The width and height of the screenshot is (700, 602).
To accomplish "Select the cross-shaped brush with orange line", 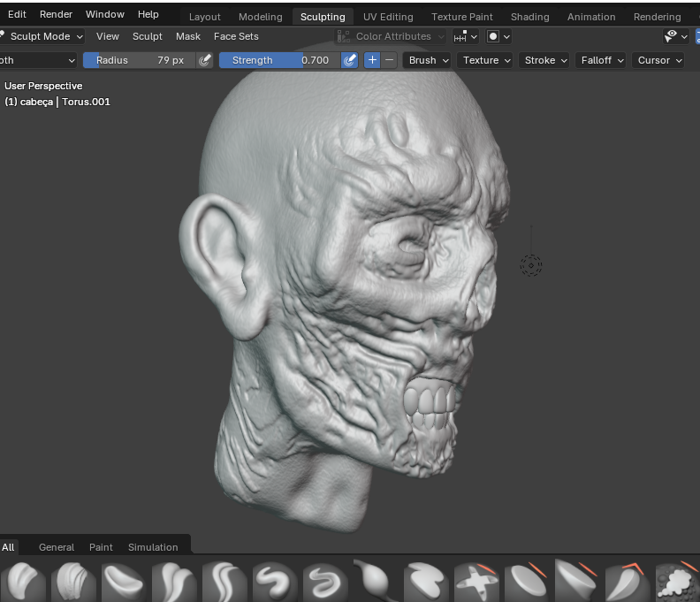I will click(477, 581).
